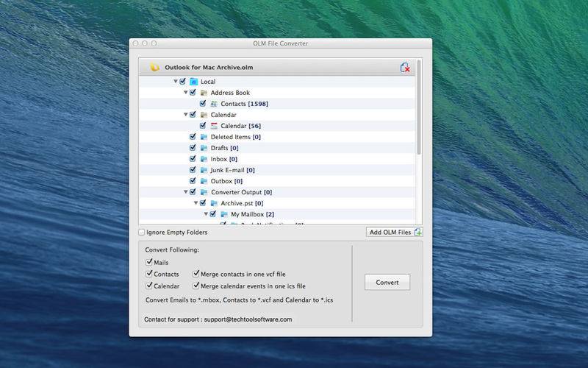
Task: Uncheck the Local folder checkbox
Action: tap(182, 81)
